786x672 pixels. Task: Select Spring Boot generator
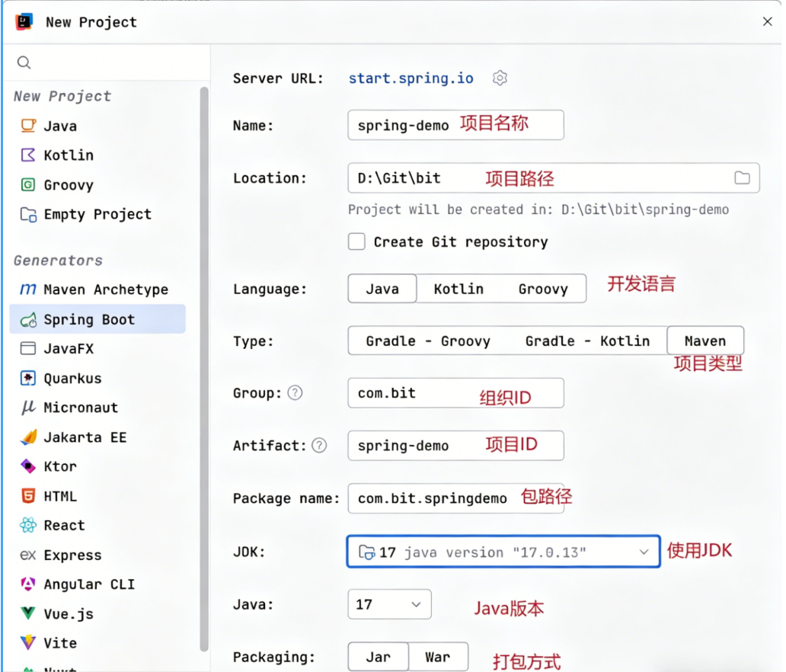[x=97, y=319]
